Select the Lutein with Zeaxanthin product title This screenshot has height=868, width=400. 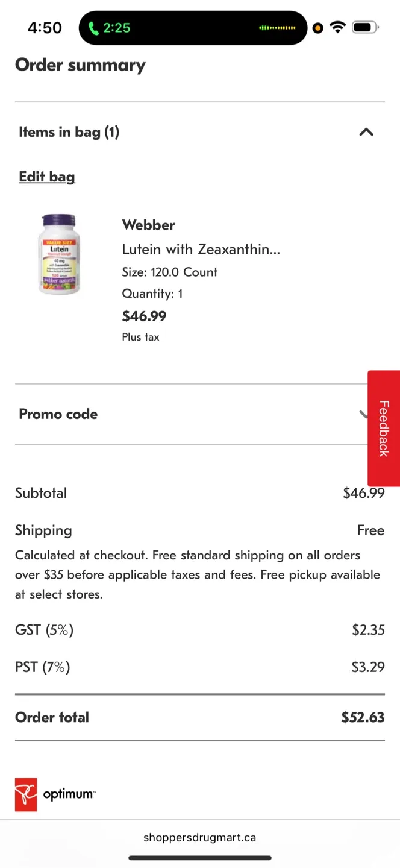pos(201,249)
